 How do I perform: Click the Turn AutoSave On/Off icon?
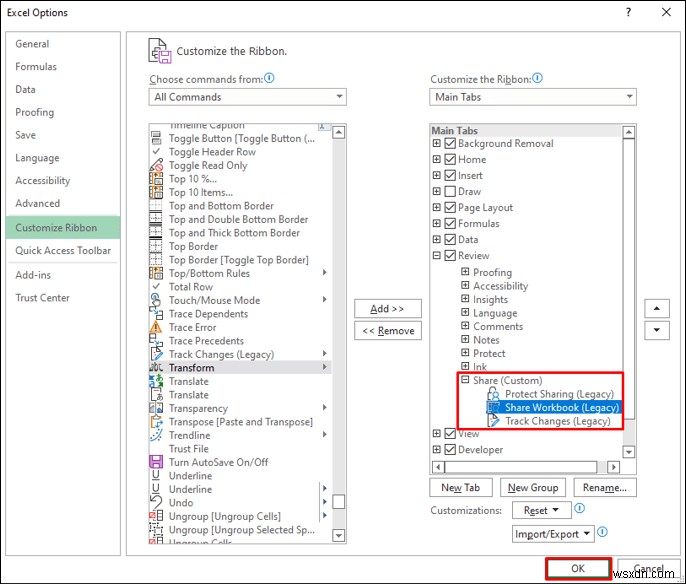click(x=156, y=462)
